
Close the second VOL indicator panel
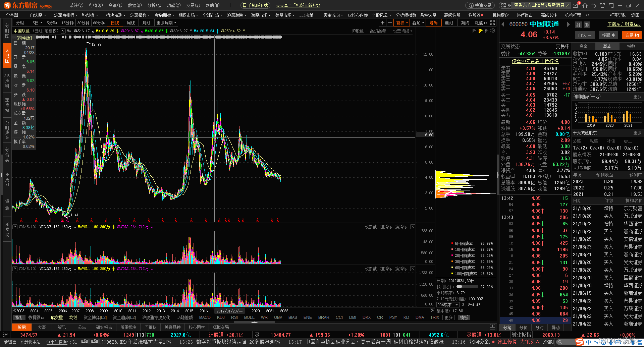[413, 269]
